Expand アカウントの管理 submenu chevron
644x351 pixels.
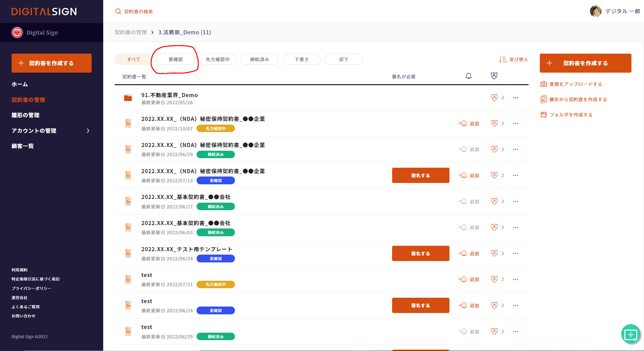[88, 131]
